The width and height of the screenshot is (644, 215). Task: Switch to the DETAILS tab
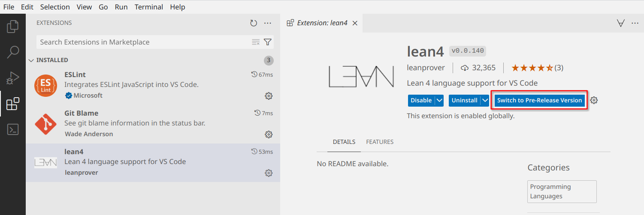pyautogui.click(x=344, y=142)
